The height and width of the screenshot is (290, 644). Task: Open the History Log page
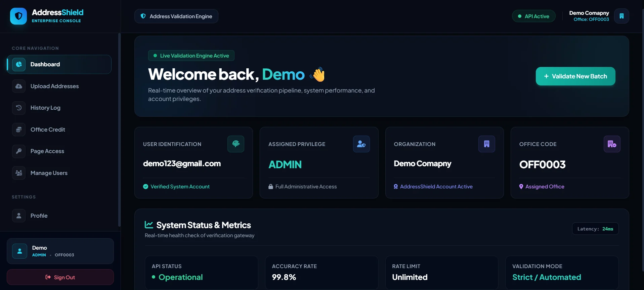point(59,108)
